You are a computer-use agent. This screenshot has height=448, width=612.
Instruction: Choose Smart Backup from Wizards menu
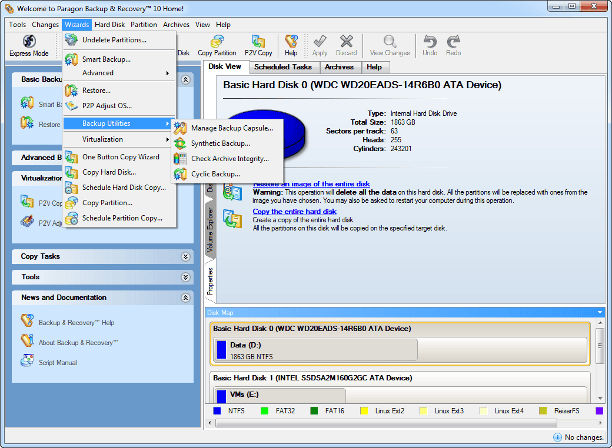coord(119,59)
